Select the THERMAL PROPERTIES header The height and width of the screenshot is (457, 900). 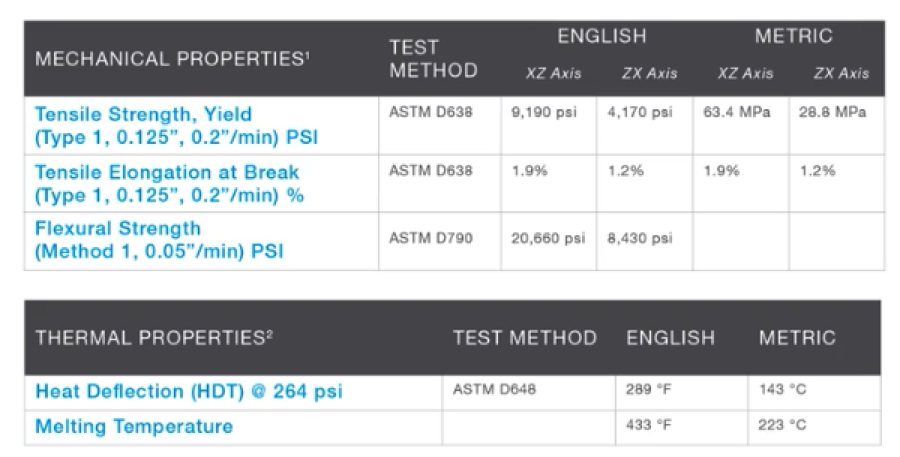tap(154, 338)
